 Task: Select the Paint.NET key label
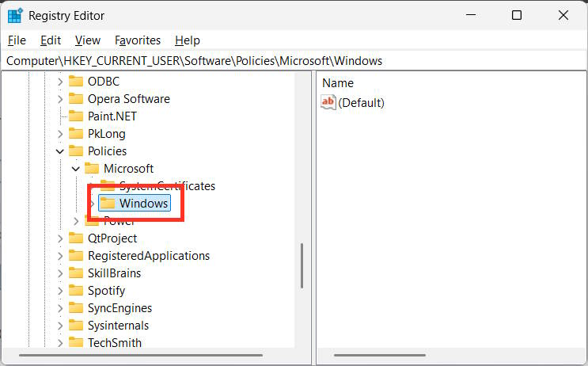coord(112,116)
